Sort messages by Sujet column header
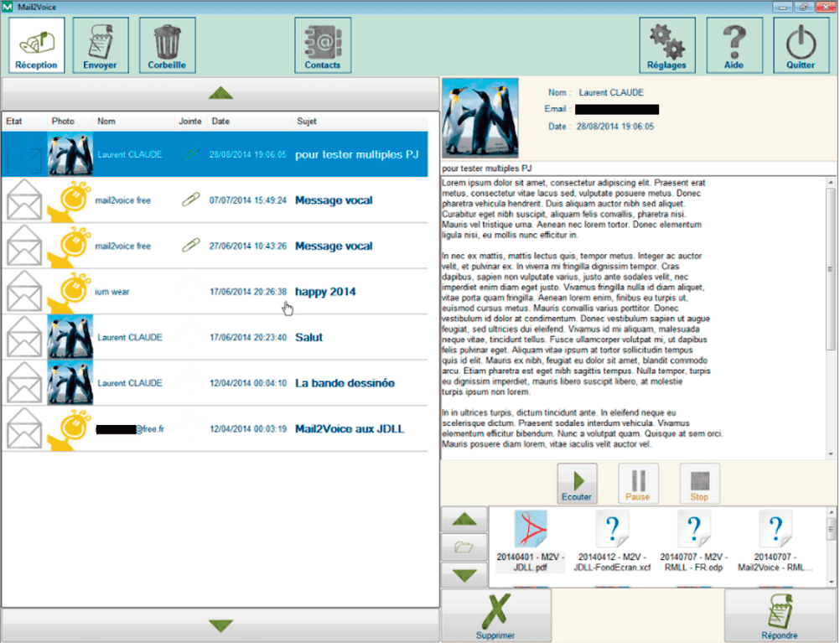840x643 pixels. [307, 122]
